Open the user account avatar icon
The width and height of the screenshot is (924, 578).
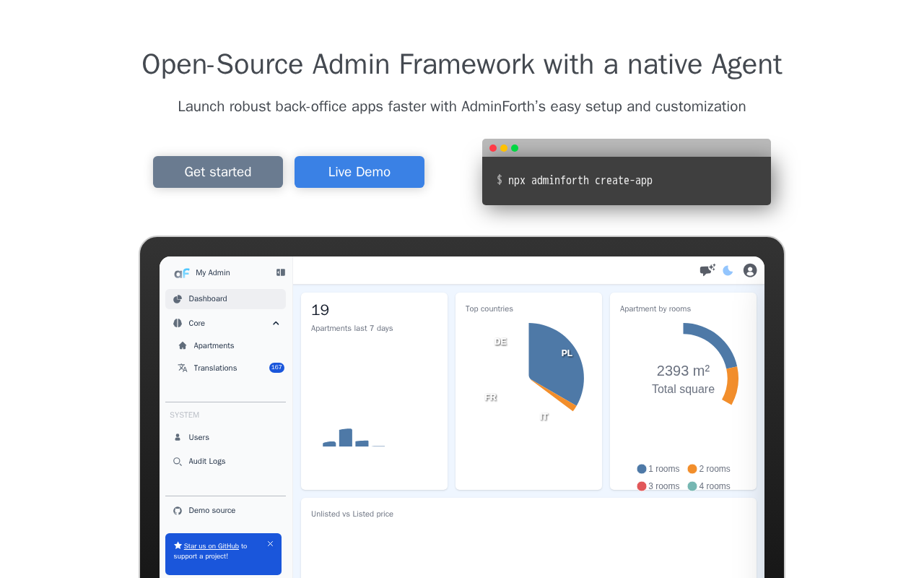click(750, 270)
